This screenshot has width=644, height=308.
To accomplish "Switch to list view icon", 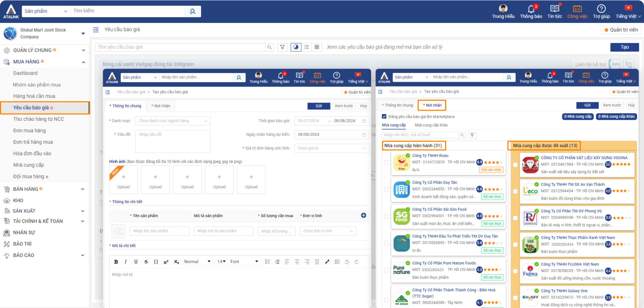I will [306, 47].
